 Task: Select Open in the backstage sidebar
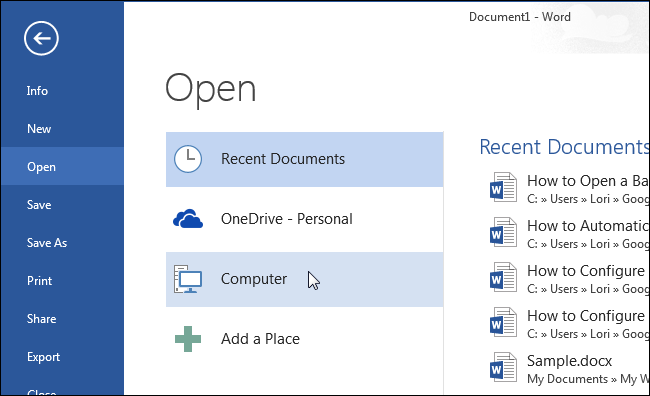coord(62,166)
